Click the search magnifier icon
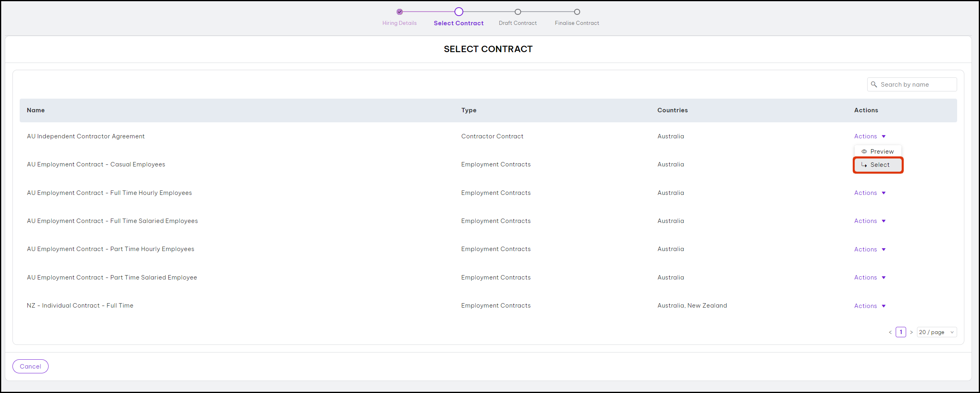This screenshot has height=393, width=980. coord(874,84)
